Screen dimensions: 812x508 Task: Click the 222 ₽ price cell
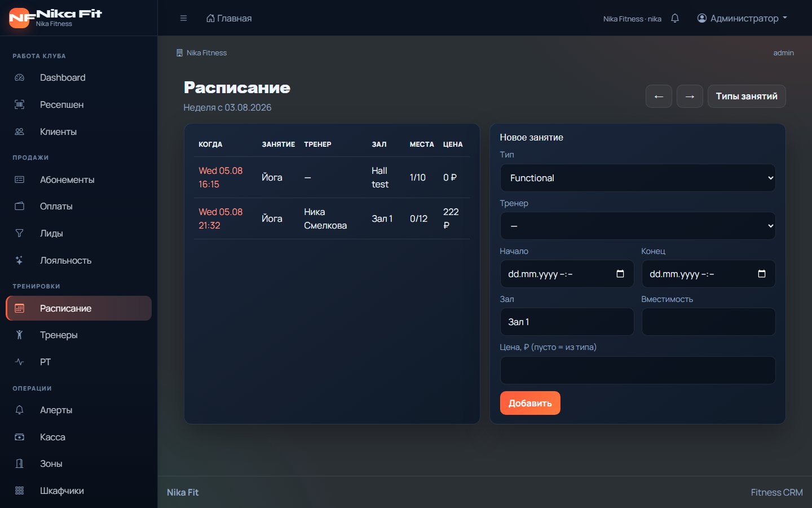pos(451,218)
